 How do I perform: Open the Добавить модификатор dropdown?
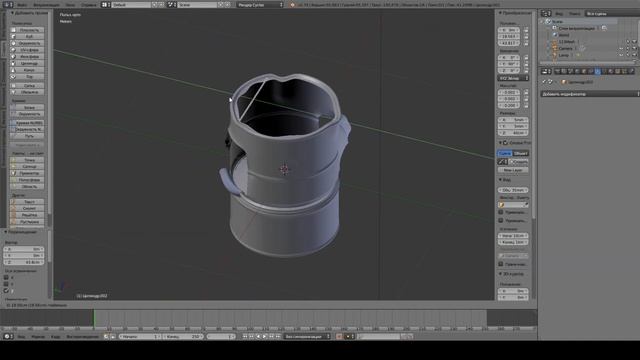point(589,94)
